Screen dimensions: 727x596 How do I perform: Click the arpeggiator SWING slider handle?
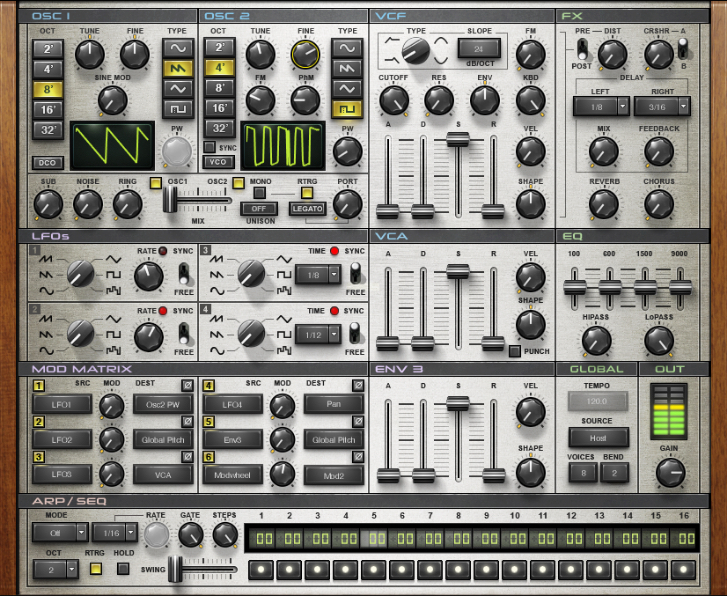pos(175,569)
